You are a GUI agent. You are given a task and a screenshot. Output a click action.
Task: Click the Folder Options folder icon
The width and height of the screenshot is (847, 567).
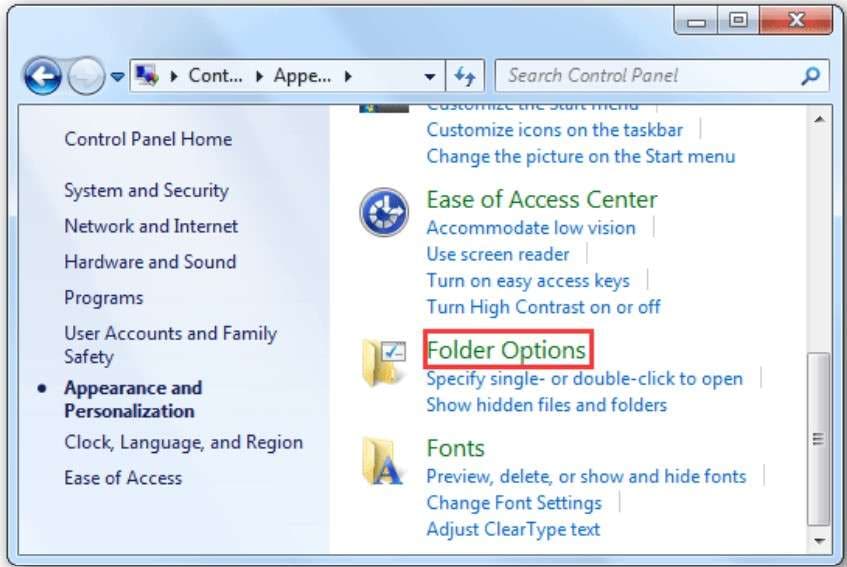[383, 362]
